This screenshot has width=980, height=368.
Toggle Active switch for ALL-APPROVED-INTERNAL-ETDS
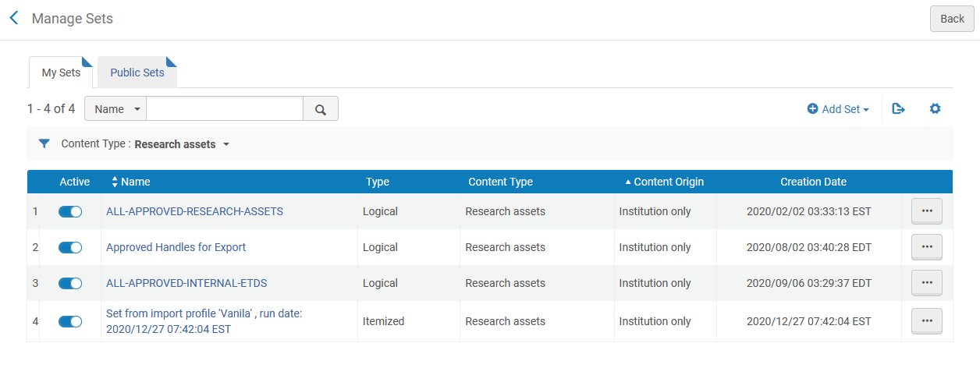click(70, 283)
